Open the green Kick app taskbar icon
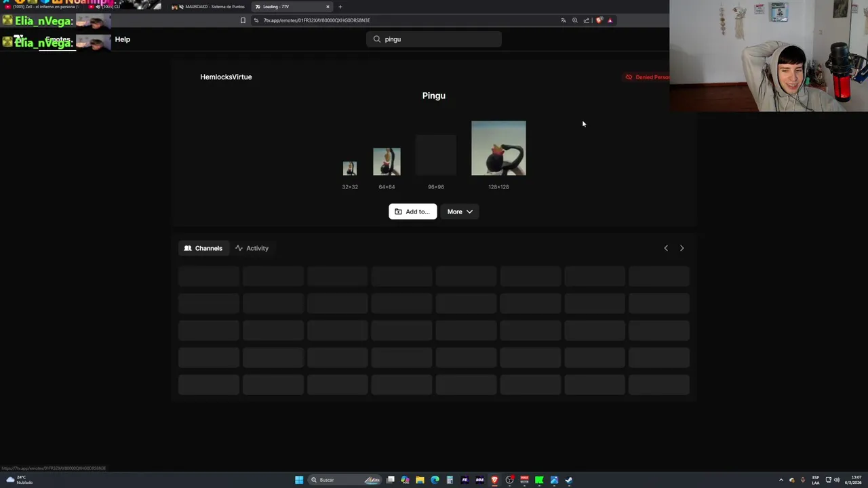This screenshot has height=488, width=868. pos(539,480)
